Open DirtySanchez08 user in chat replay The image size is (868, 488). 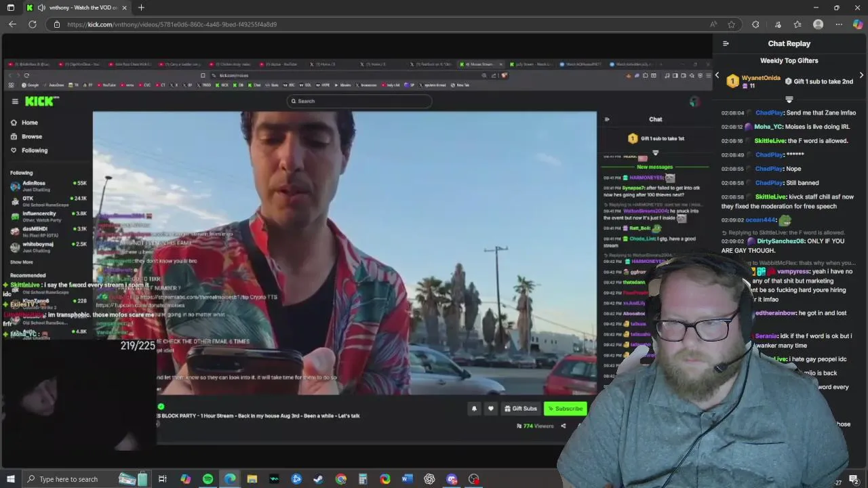tap(781, 241)
